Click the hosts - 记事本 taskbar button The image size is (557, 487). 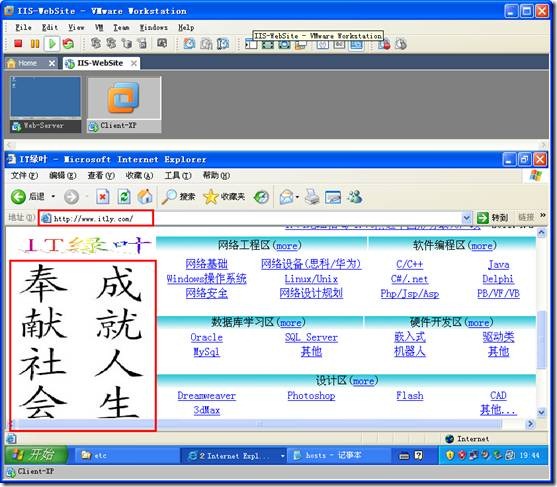(x=339, y=455)
